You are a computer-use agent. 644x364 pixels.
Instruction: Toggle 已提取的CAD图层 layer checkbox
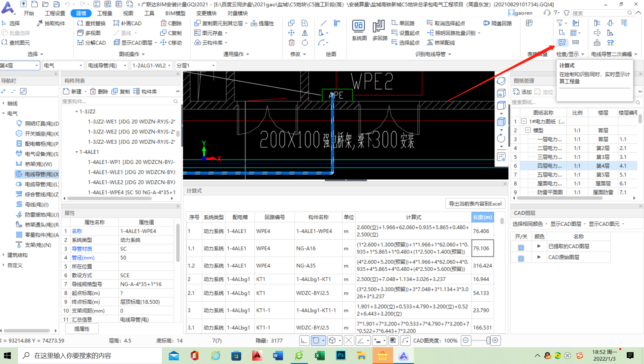(x=521, y=248)
